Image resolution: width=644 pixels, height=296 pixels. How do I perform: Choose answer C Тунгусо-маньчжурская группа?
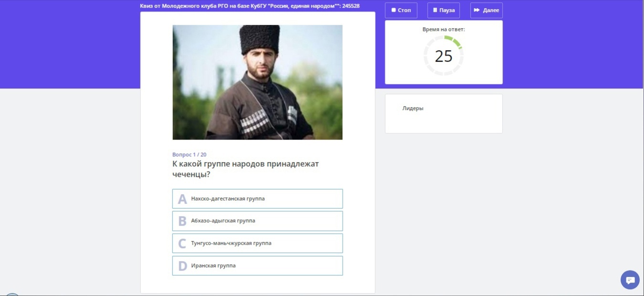coord(257,243)
